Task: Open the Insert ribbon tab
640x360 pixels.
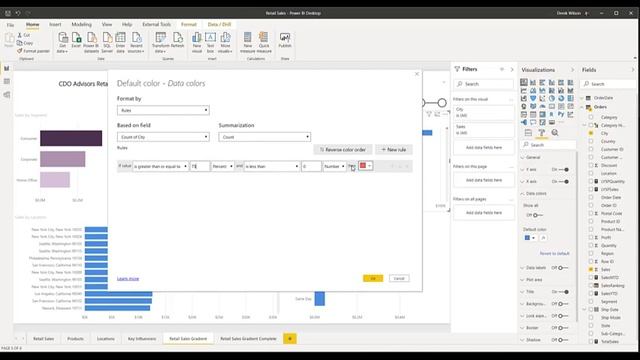Action: click(55, 24)
